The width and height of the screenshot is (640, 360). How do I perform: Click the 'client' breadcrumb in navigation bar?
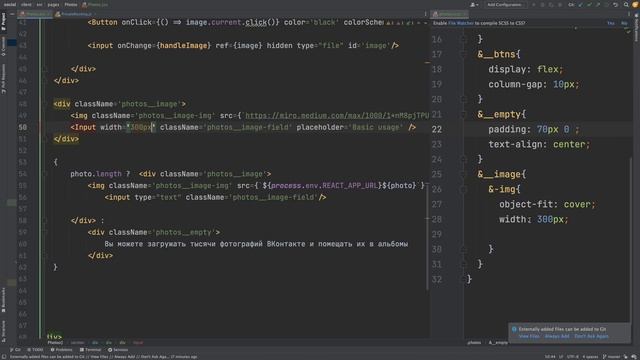pos(26,4)
